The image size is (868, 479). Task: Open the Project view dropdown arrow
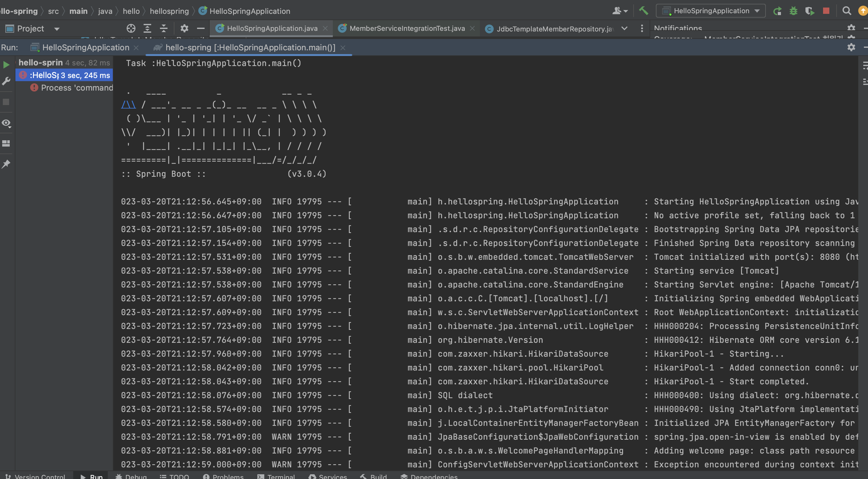pyautogui.click(x=57, y=29)
